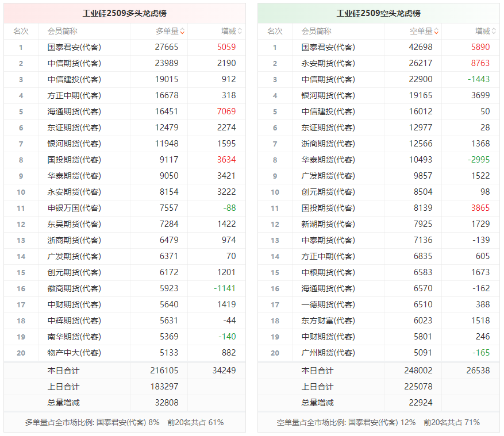
Task: Select long change value 5059
Action: pyautogui.click(x=226, y=47)
